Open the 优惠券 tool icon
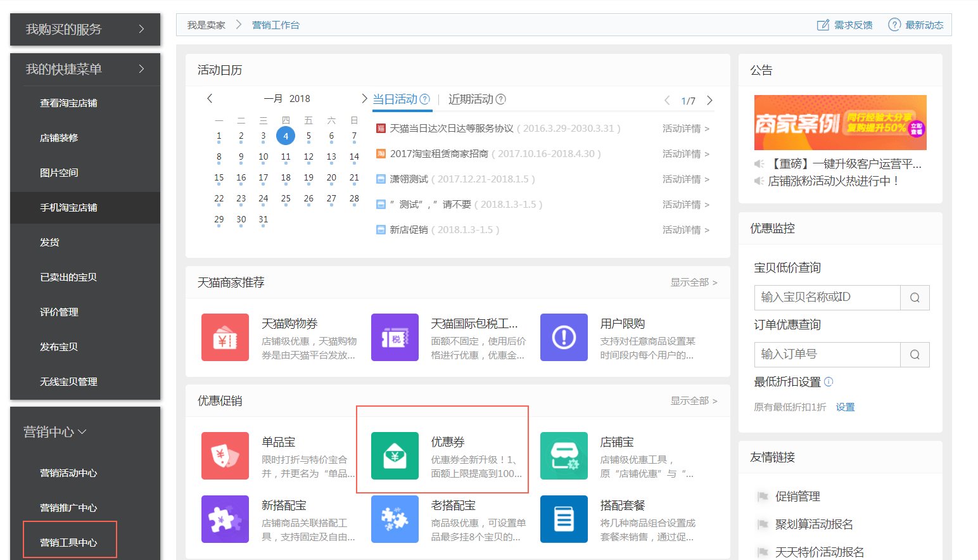978x560 pixels. [395, 455]
